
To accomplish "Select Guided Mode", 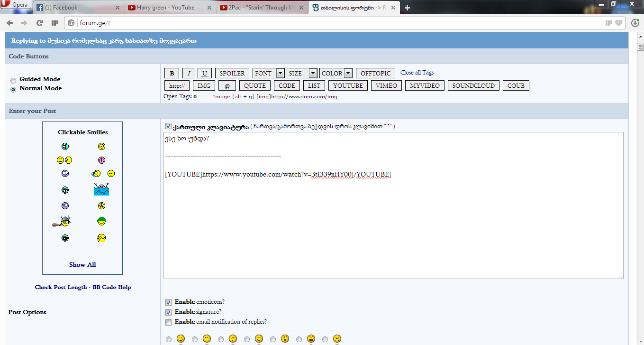I will 13,81.
